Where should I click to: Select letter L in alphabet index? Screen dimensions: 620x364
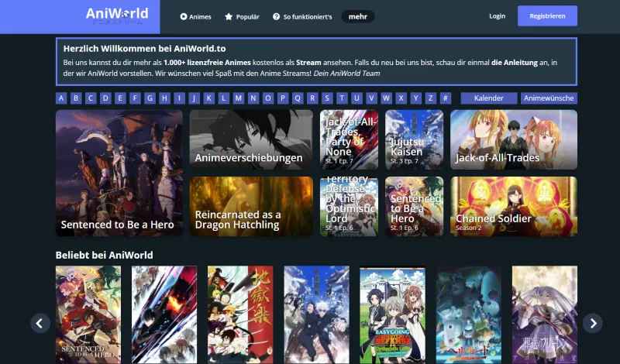(223, 98)
